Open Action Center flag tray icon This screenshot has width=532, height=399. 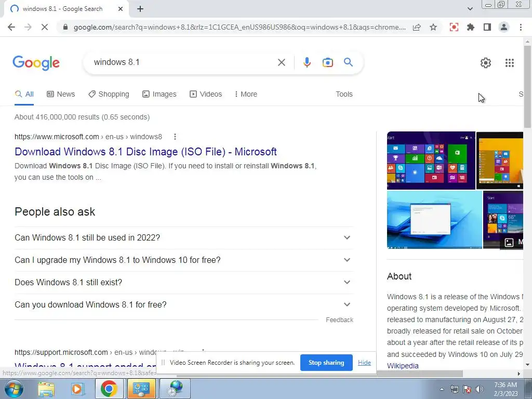click(467, 389)
